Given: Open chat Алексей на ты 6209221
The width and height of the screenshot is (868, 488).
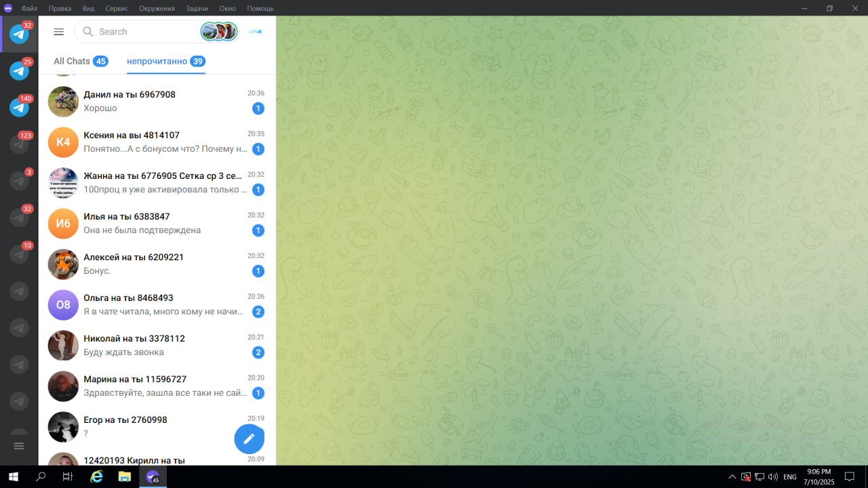Looking at the screenshot, I should pos(157,264).
